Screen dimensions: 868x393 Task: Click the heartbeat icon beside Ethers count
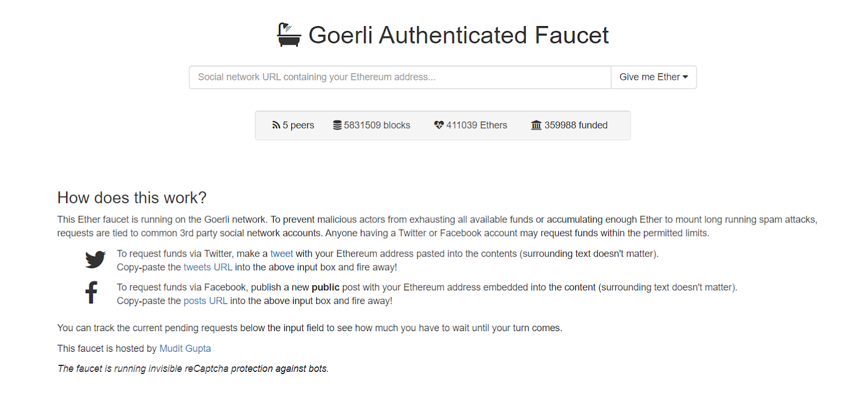[x=439, y=125]
